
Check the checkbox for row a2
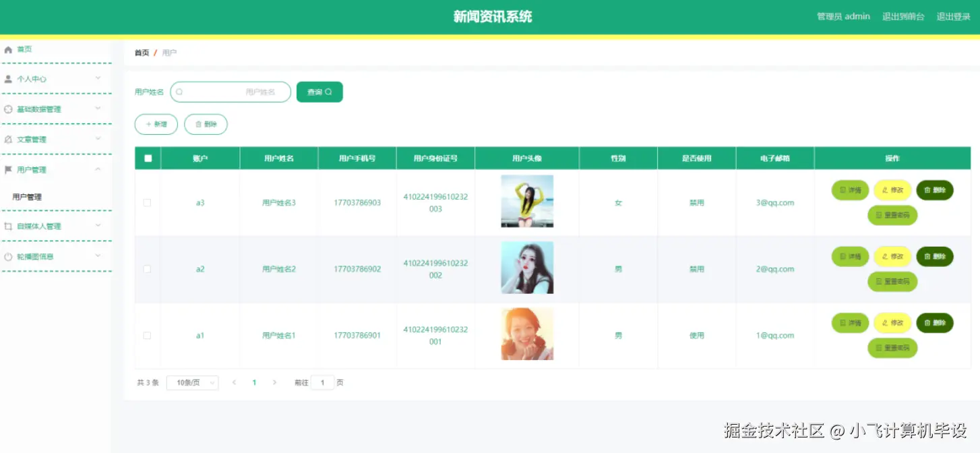pos(147,269)
